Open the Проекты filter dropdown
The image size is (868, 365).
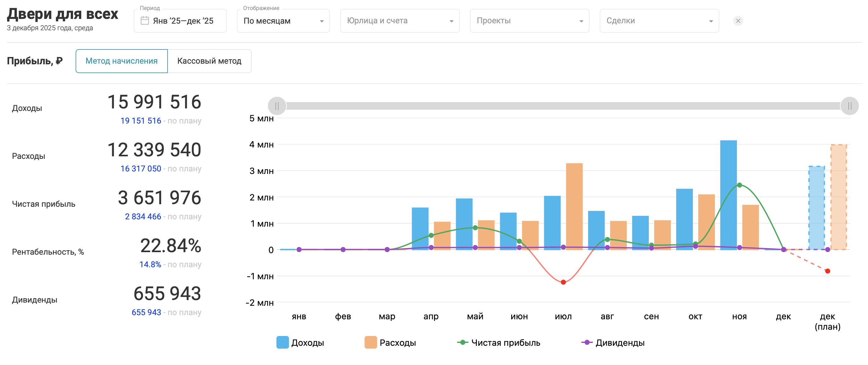(529, 21)
